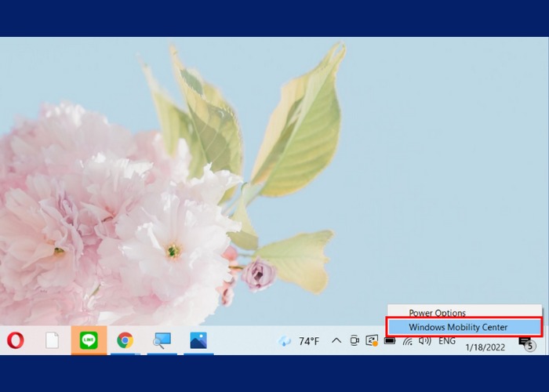Click the weather cloud icon
This screenshot has height=392, width=549.
pyautogui.click(x=285, y=341)
